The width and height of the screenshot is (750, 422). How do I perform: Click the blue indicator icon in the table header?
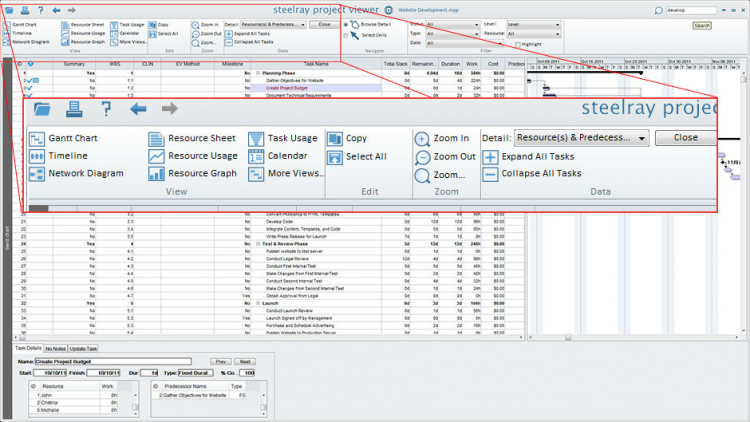pos(31,64)
